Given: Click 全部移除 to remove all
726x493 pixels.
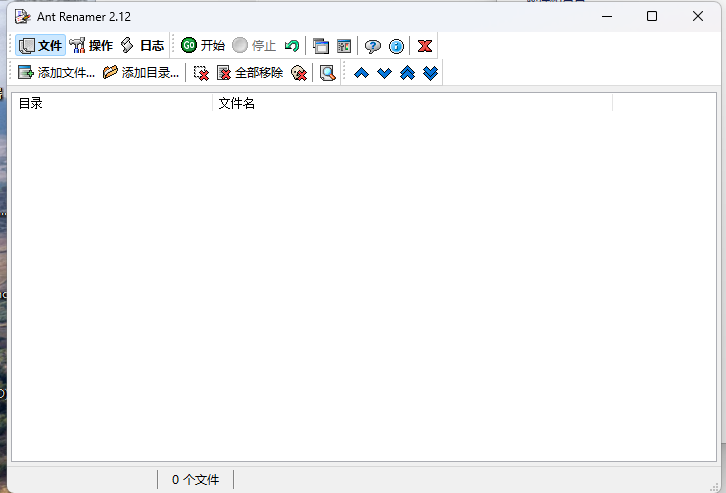Looking at the screenshot, I should (x=250, y=73).
